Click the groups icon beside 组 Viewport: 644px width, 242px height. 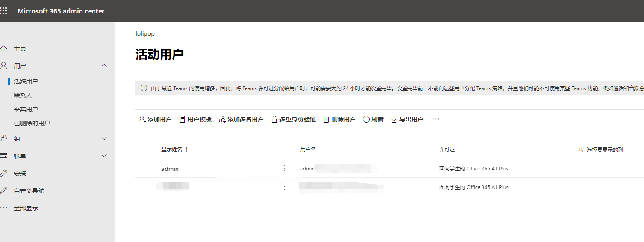coord(3,138)
